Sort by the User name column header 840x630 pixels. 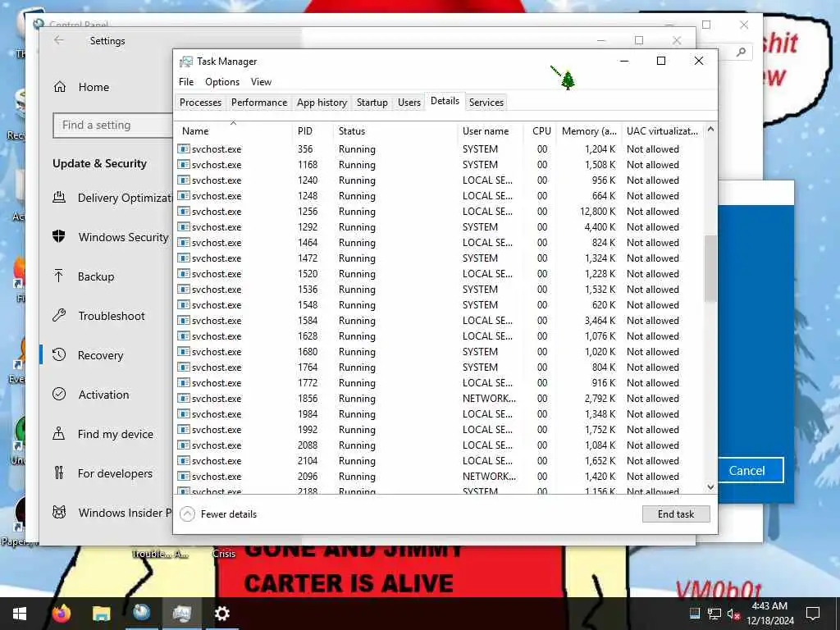[491, 130]
